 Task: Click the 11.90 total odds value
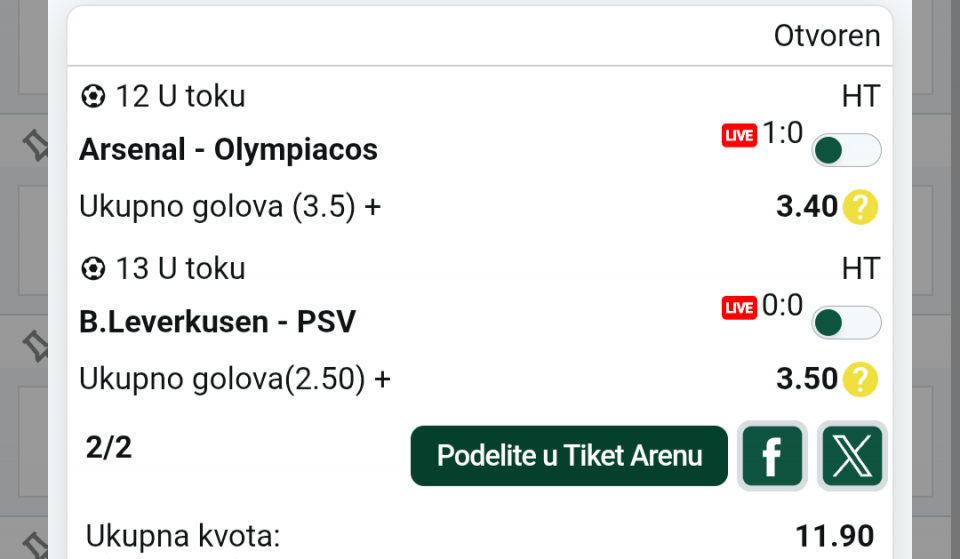[x=834, y=536]
